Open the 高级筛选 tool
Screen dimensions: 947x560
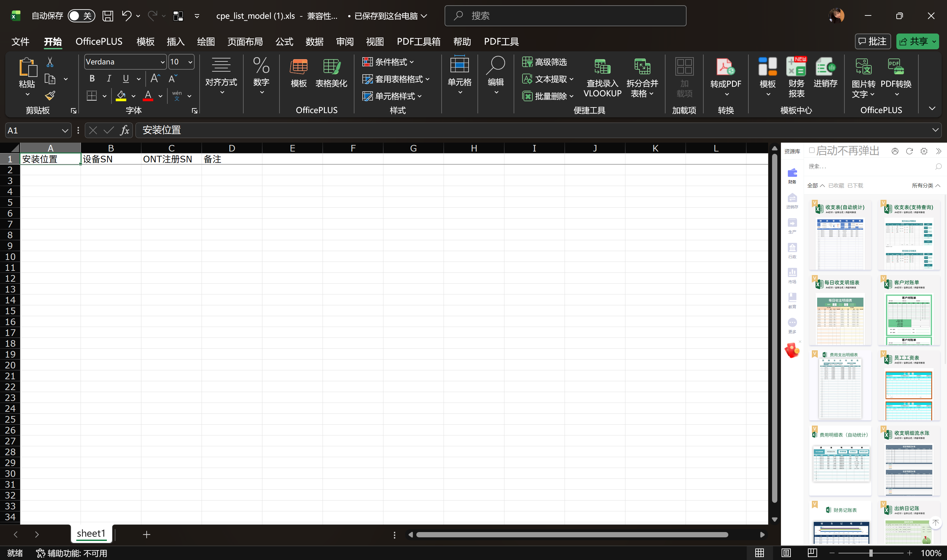pos(544,62)
